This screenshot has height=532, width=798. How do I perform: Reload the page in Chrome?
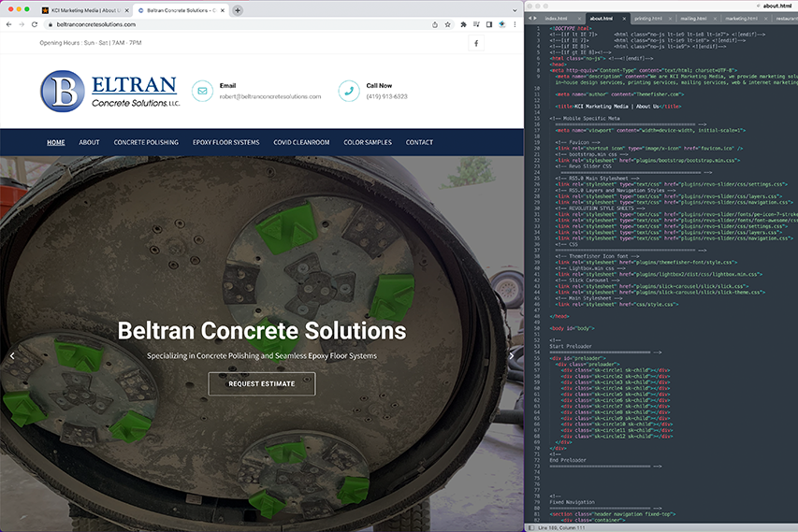(x=35, y=24)
